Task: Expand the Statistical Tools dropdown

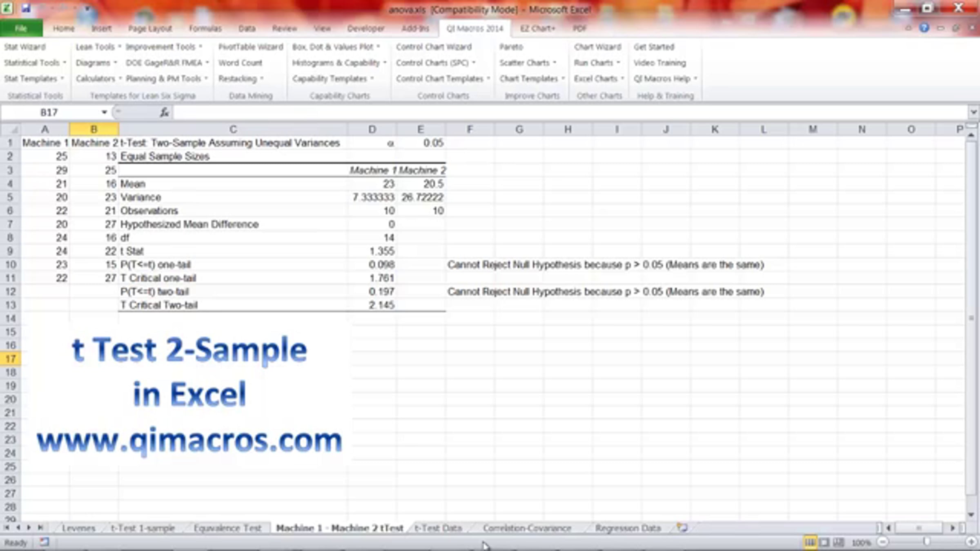Action: [35, 63]
